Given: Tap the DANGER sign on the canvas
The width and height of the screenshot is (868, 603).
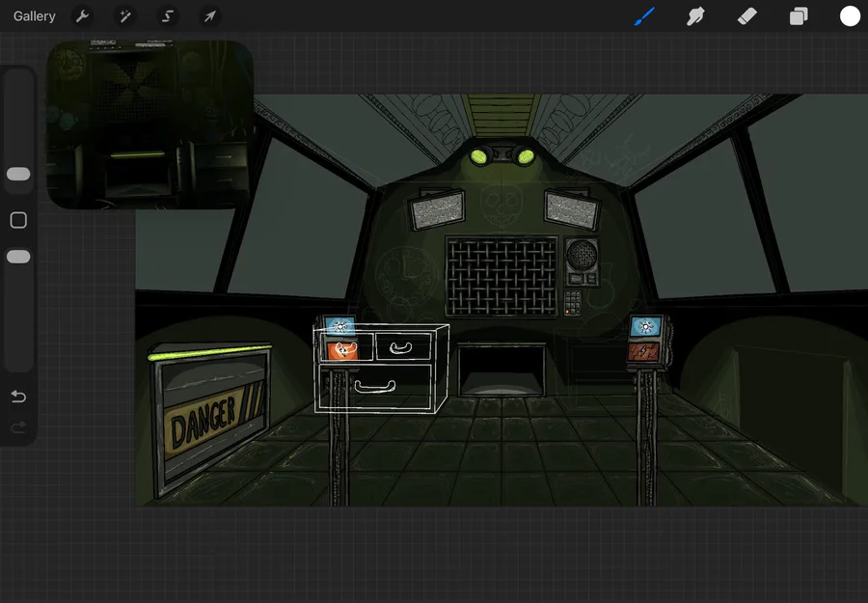Looking at the screenshot, I should pyautogui.click(x=212, y=420).
